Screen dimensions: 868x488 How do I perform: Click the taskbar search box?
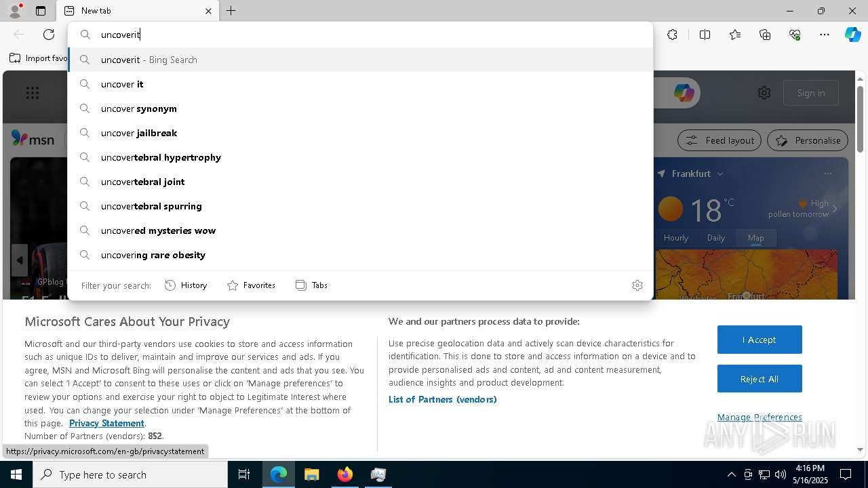130,474
